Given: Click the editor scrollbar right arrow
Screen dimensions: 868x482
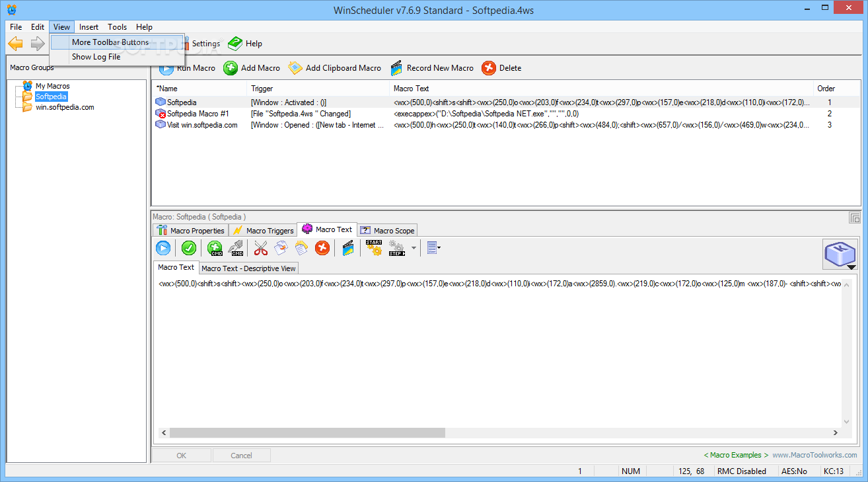Looking at the screenshot, I should [x=835, y=432].
